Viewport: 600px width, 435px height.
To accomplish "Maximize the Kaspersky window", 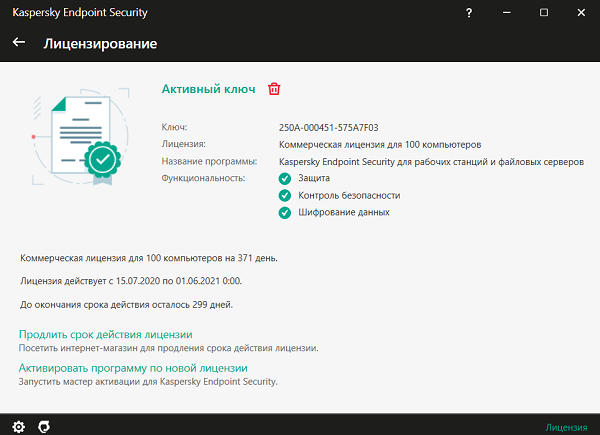I will [x=543, y=13].
